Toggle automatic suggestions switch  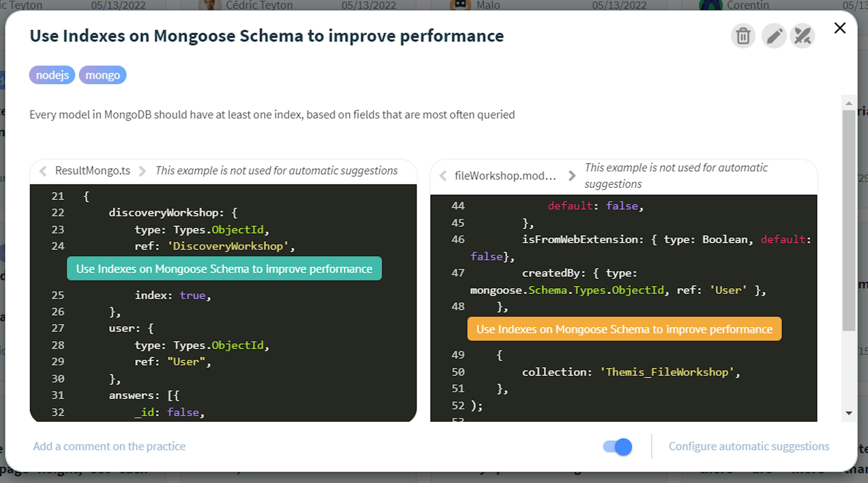(x=618, y=446)
